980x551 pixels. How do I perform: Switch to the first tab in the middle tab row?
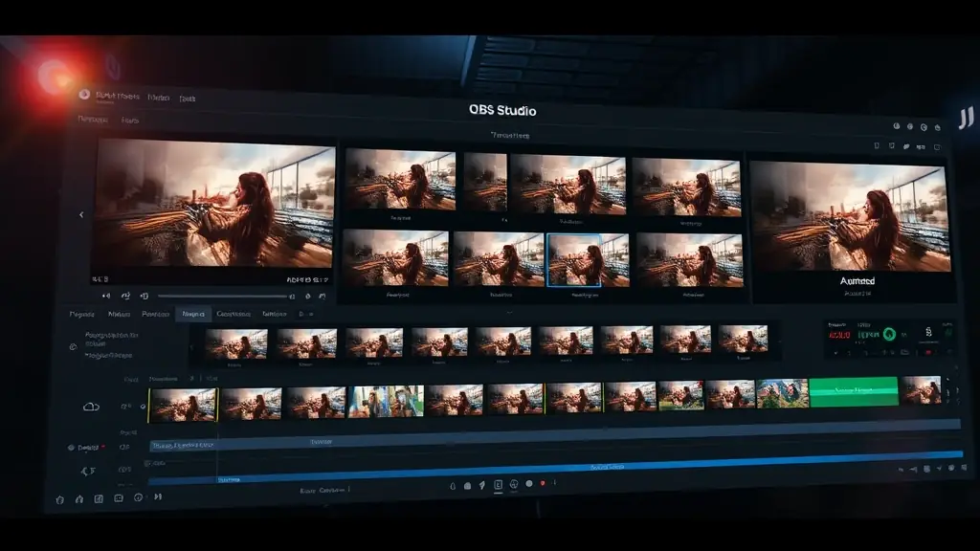tap(82, 314)
